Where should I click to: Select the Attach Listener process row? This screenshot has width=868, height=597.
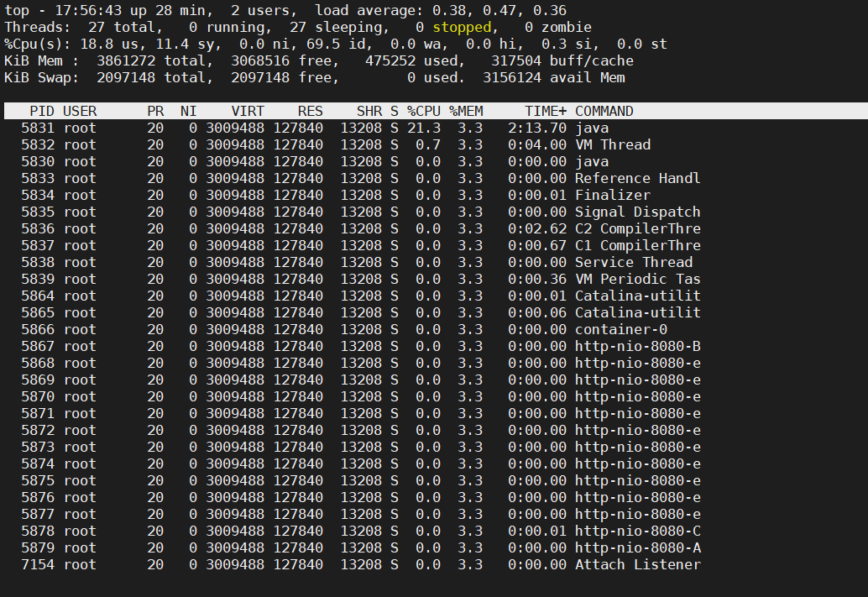[336, 564]
